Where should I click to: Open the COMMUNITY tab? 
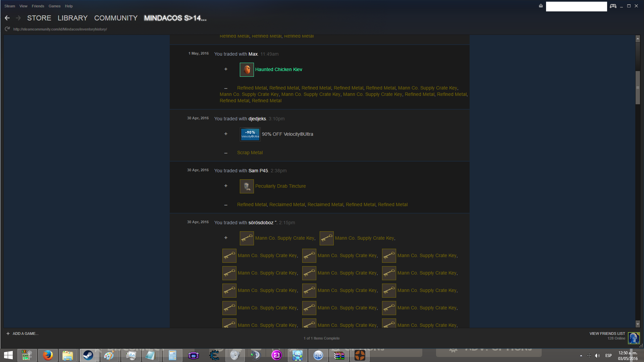[x=116, y=18]
